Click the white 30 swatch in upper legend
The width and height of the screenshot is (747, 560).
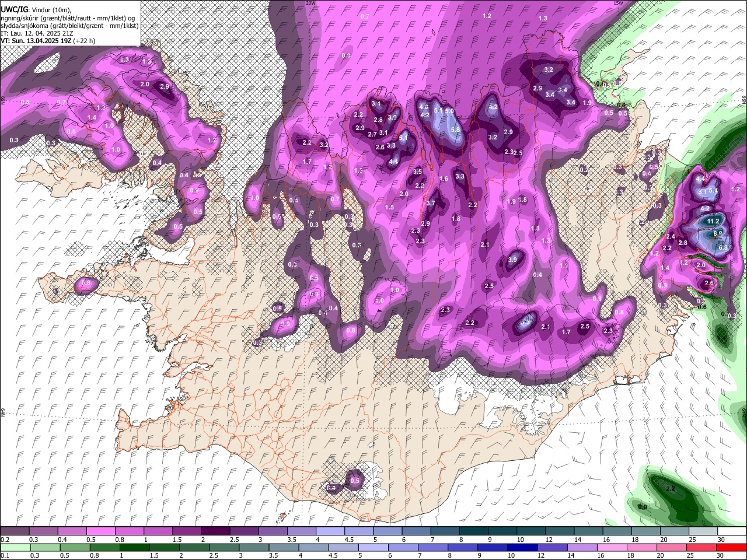[731, 531]
